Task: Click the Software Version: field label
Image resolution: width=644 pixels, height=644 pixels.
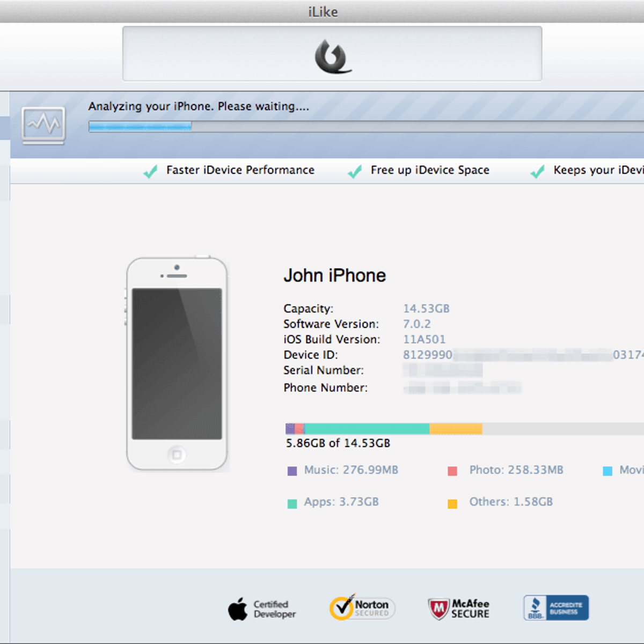Action: tap(331, 324)
